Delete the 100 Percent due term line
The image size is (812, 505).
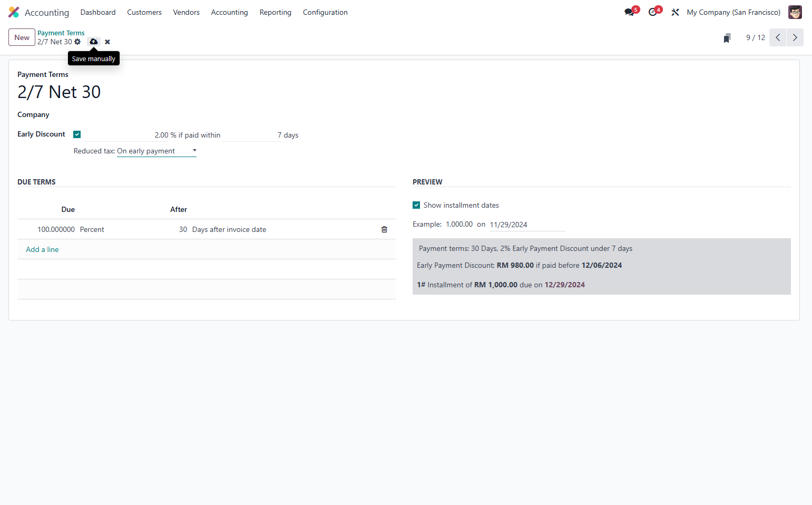tap(384, 229)
